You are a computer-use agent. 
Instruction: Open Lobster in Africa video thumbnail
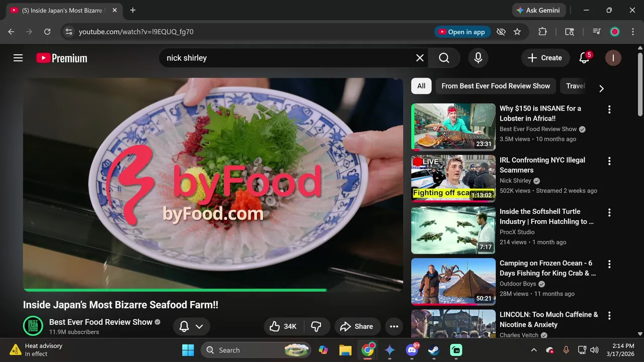[x=453, y=127]
